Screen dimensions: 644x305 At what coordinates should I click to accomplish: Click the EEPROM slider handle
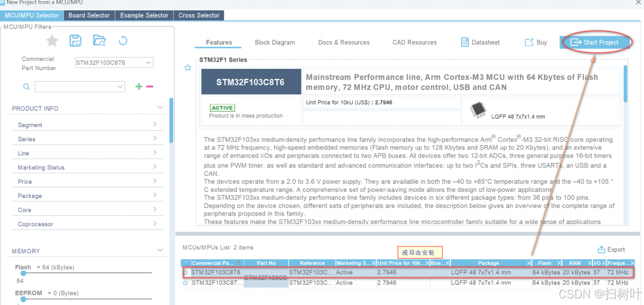pos(23,299)
